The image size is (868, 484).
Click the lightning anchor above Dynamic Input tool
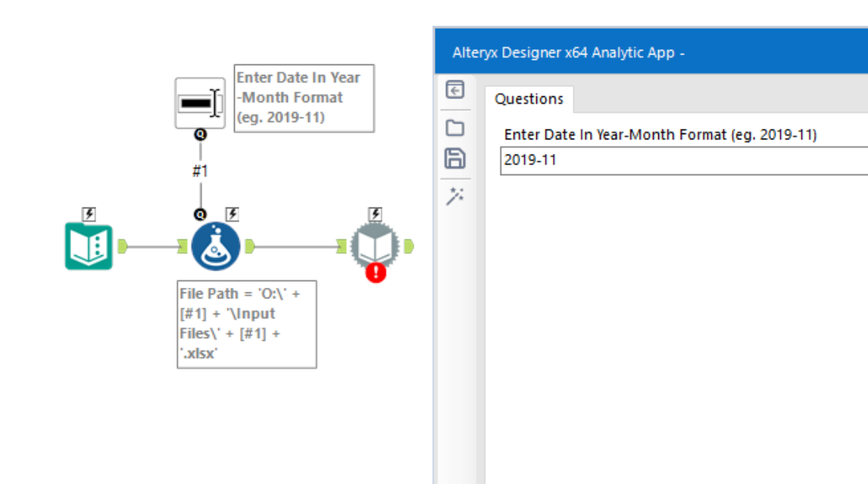pyautogui.click(x=375, y=214)
